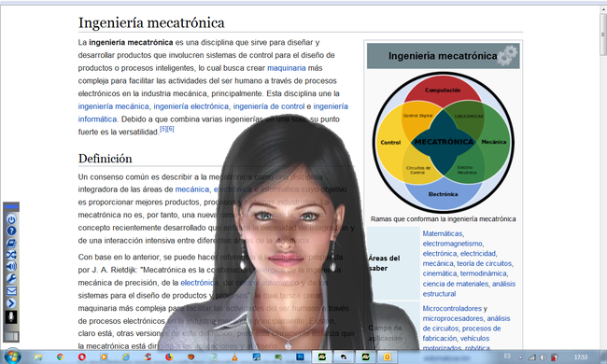Image resolution: width=607 pixels, height=364 pixels.
Task: Click footnote reference [6]
Action: [170, 129]
